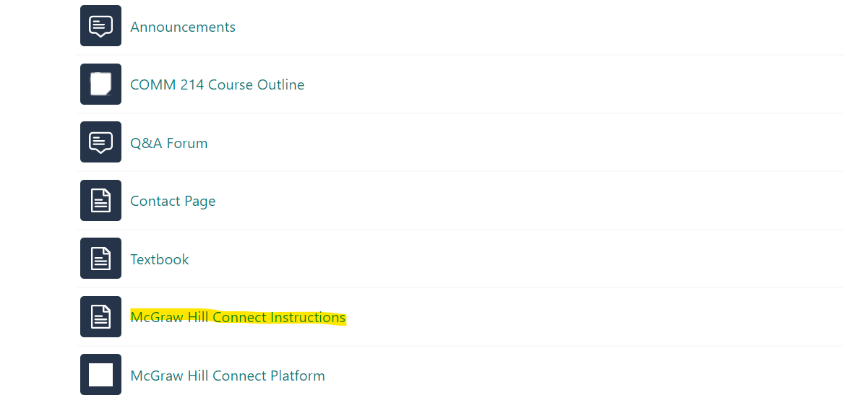Select the Textbook link

click(x=159, y=260)
